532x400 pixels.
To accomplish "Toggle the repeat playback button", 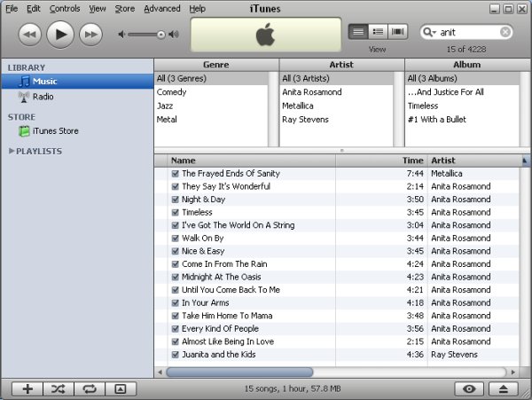I will tap(90, 388).
